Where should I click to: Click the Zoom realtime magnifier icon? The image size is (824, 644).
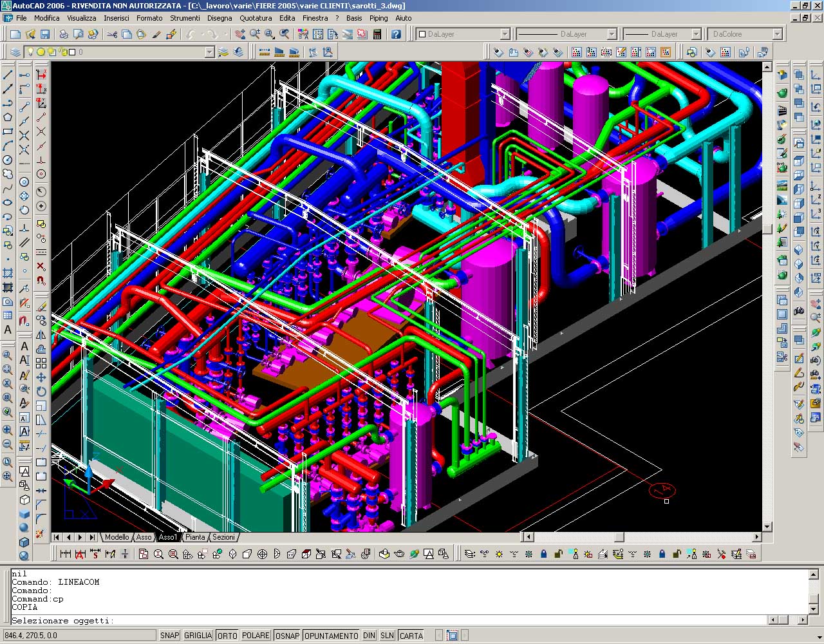point(255,34)
